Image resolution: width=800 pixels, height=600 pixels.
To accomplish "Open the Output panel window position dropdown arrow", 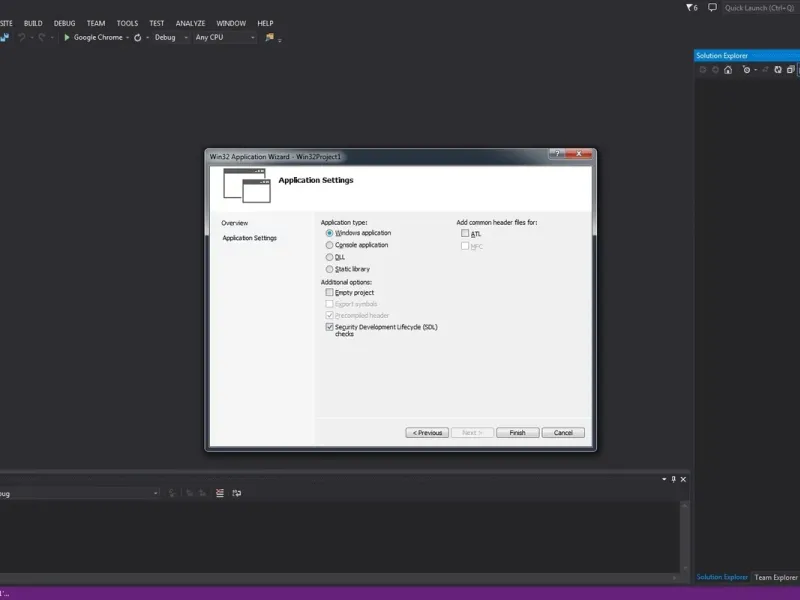I will click(664, 479).
